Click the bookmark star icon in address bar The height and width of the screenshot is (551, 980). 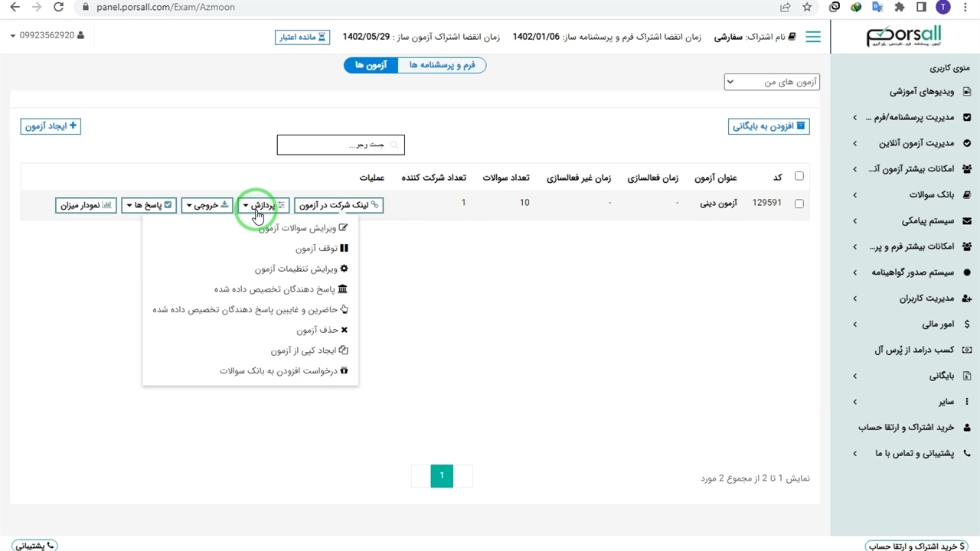tap(807, 7)
